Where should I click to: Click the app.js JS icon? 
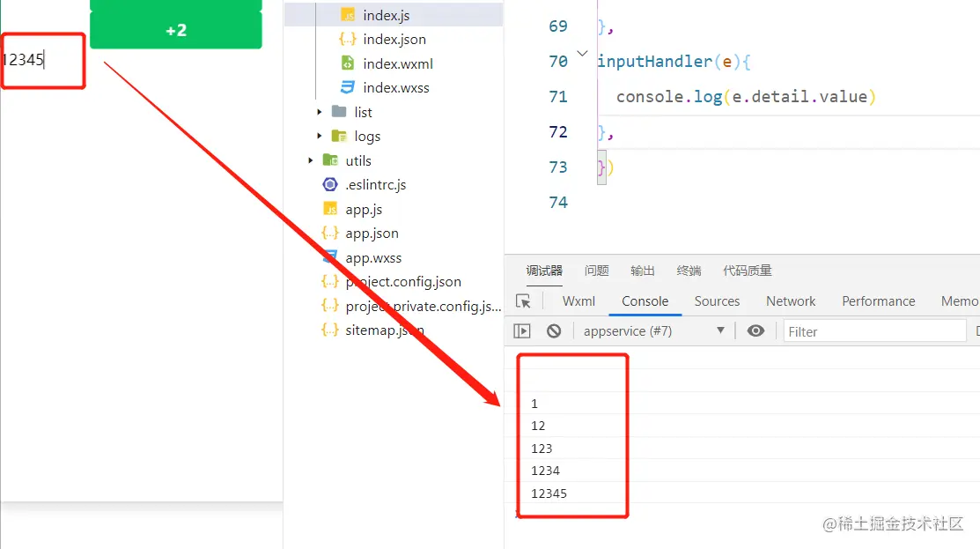click(x=330, y=209)
